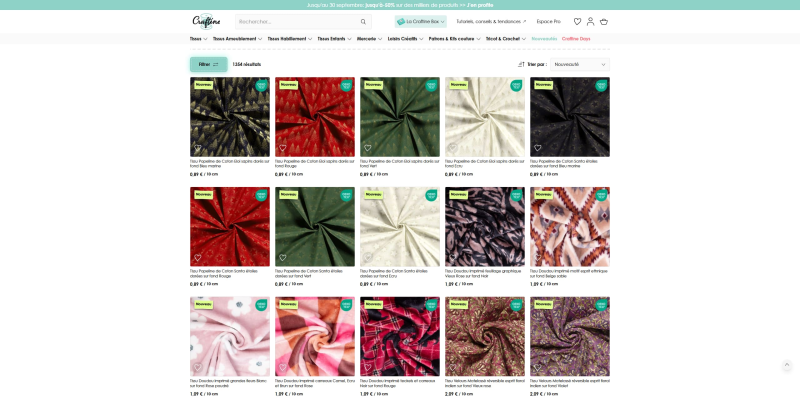Image resolution: width=800 pixels, height=400 pixels.
Task: Expand the Tissus menu
Action: [x=198, y=39]
